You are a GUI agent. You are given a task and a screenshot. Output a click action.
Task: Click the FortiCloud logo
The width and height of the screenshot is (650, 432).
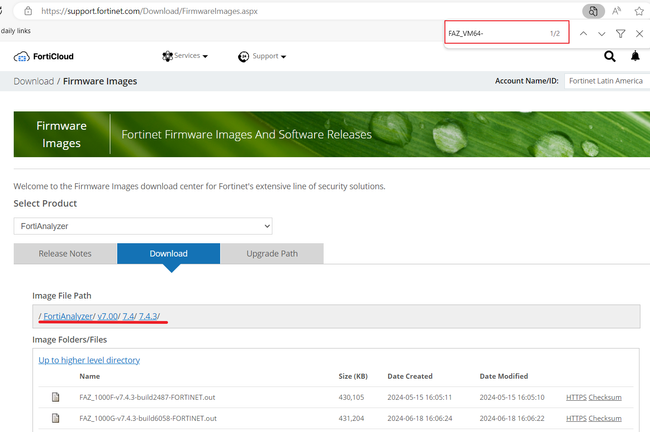pos(44,56)
